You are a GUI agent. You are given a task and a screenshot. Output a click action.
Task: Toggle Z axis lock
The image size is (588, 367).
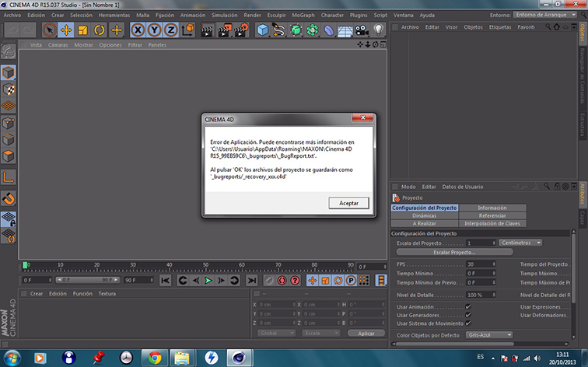coord(170,30)
